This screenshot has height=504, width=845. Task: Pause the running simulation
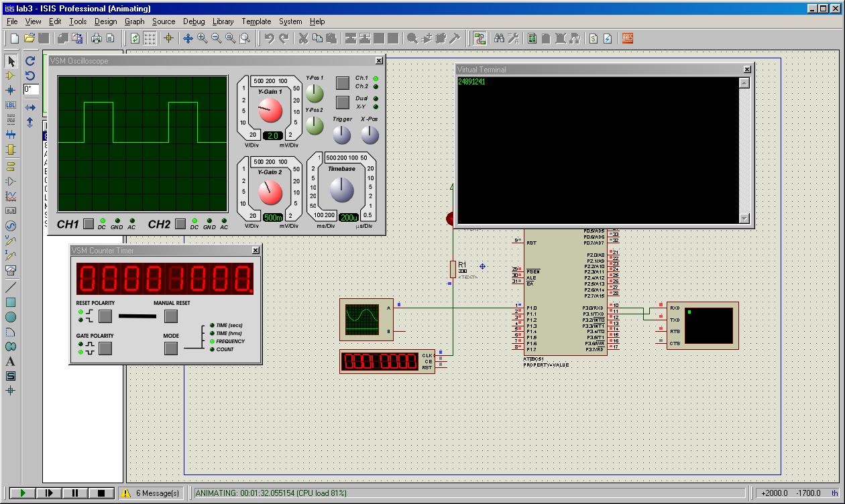click(x=75, y=493)
